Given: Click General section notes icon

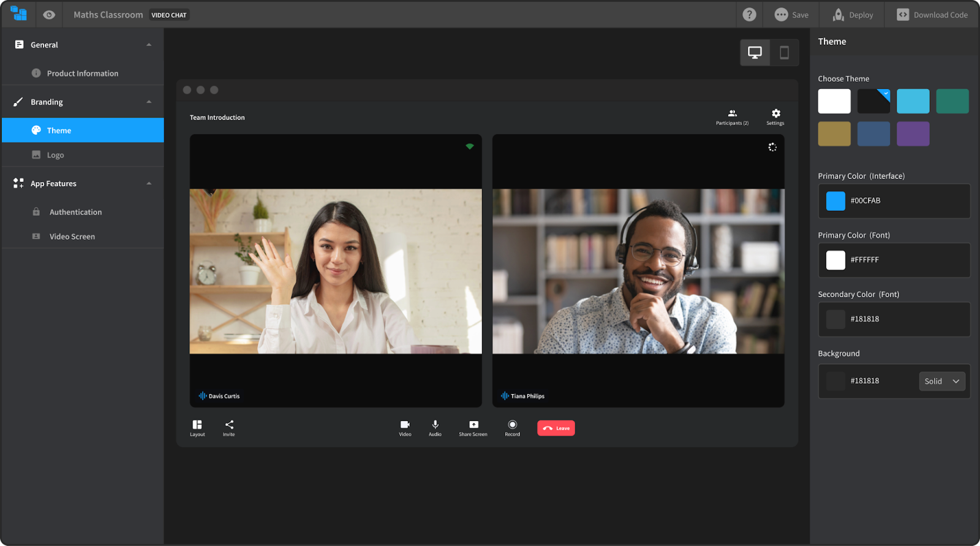Looking at the screenshot, I should [19, 45].
